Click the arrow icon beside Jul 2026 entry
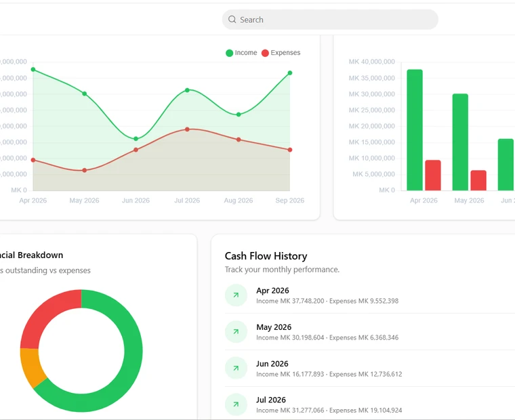 click(x=236, y=404)
